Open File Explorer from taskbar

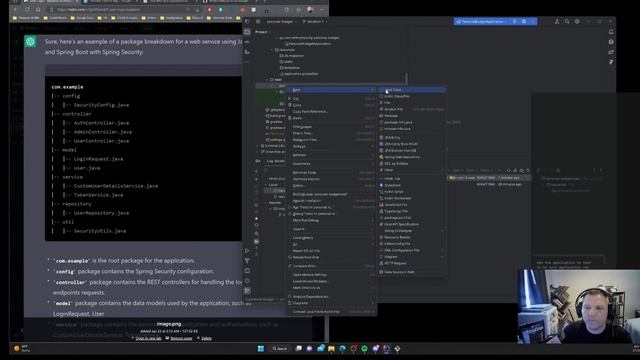tap(331, 349)
